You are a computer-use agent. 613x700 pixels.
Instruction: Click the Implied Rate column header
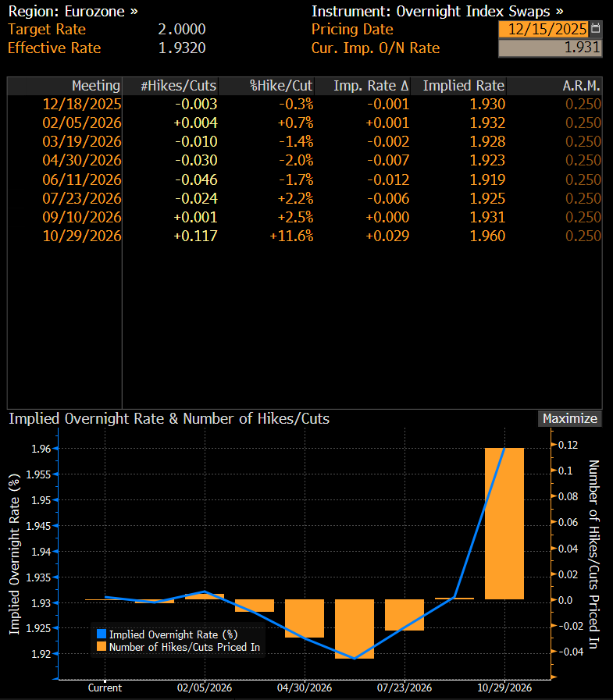pyautogui.click(x=463, y=85)
